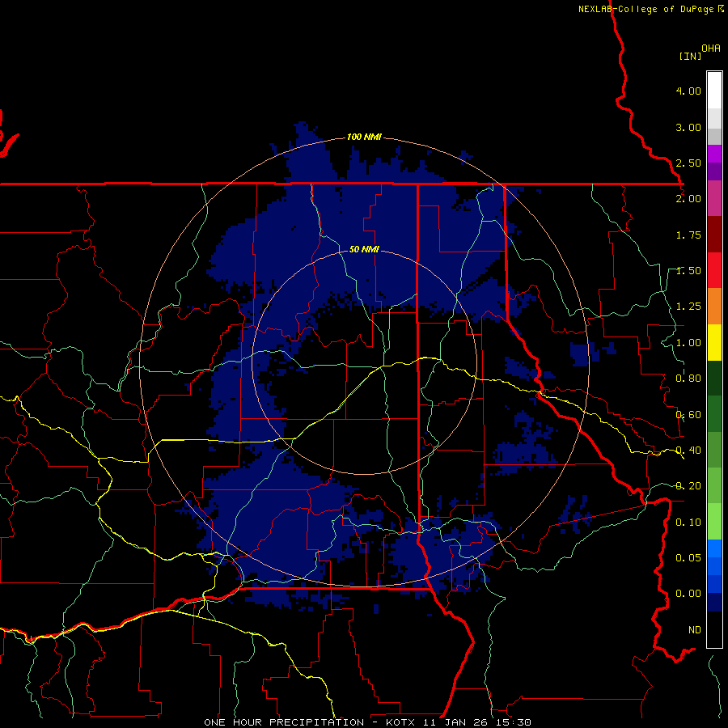
Task: Click the 1.25 legend value
Action: click(688, 307)
